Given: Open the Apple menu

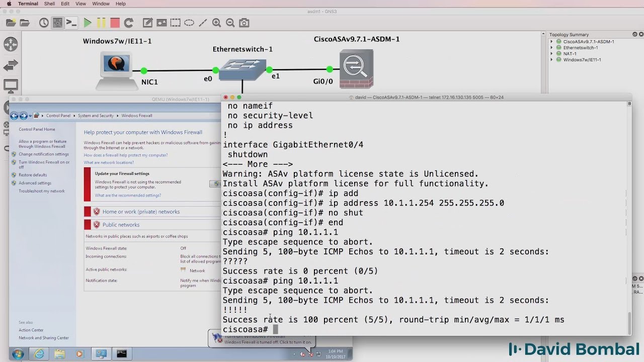Looking at the screenshot, I should click(x=9, y=4).
